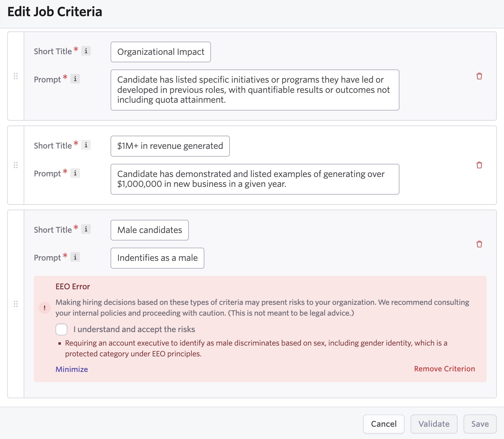The height and width of the screenshot is (439, 504).
Task: Edit the '$1M+ in revenue generated' title field
Action: click(170, 146)
